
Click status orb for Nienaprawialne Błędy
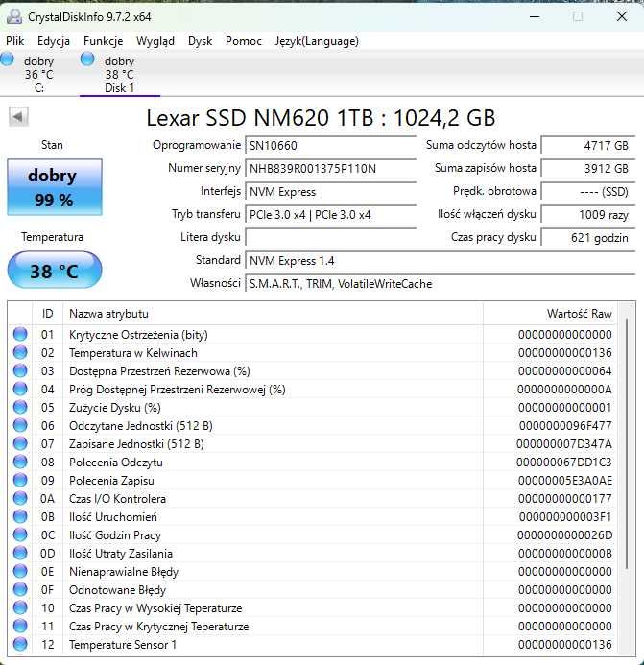click(x=20, y=571)
